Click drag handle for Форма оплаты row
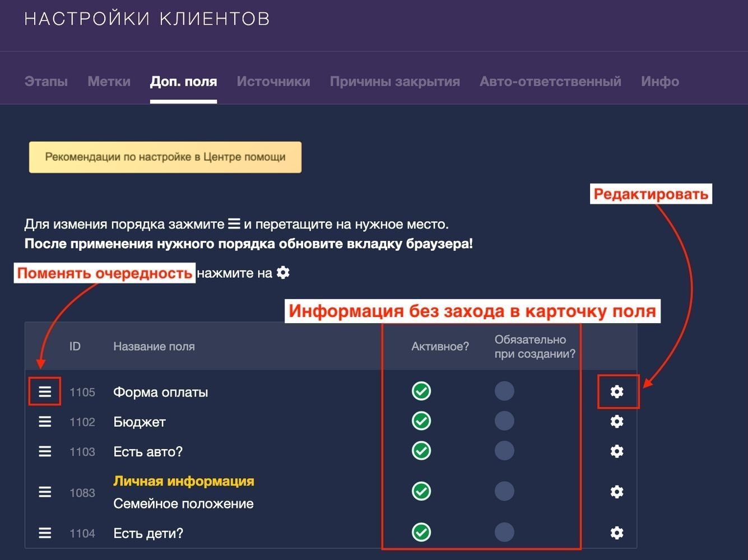The width and height of the screenshot is (748, 560). click(x=45, y=391)
